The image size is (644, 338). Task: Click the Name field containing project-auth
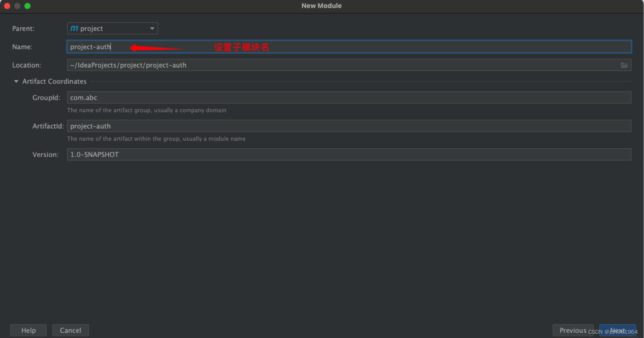[349, 47]
